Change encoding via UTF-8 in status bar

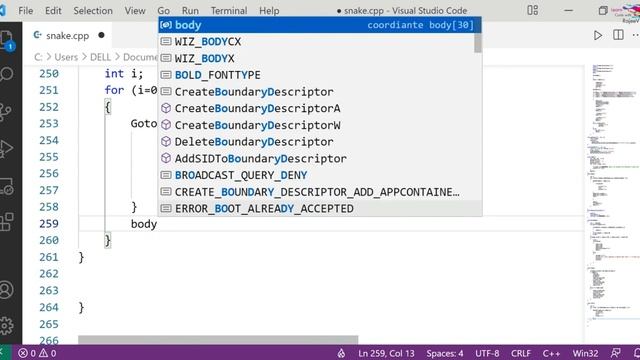coord(487,353)
